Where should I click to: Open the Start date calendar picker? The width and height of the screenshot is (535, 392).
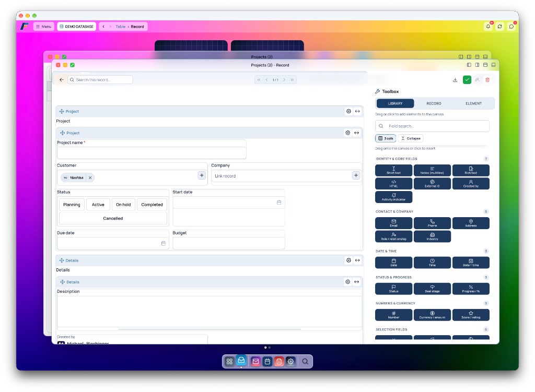coord(279,203)
